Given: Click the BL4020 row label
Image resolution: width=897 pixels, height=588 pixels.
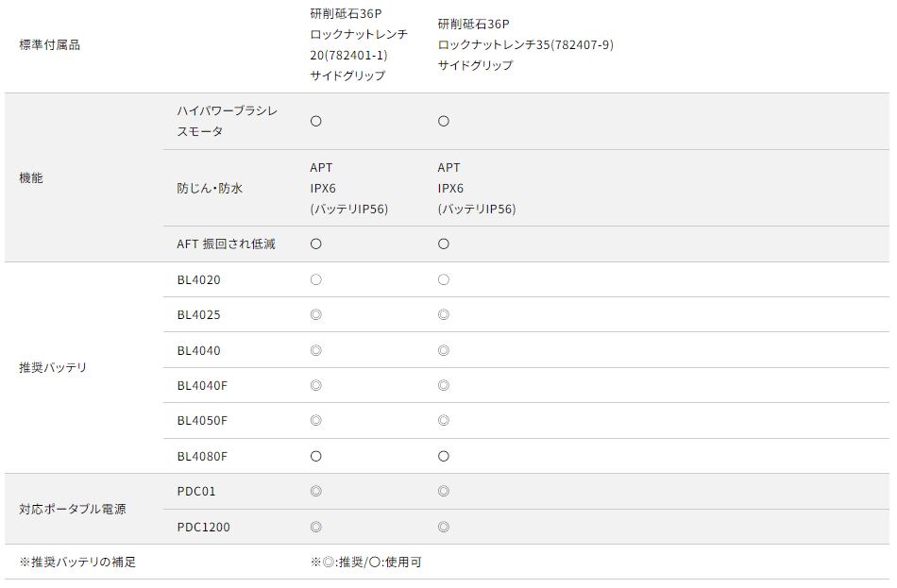Looking at the screenshot, I should (x=198, y=280).
